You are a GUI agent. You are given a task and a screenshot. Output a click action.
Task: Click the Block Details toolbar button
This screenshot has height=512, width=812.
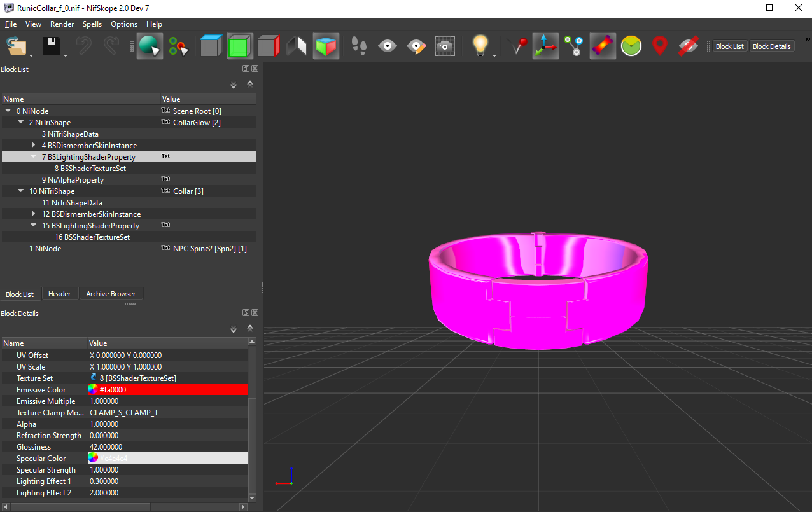tap(771, 46)
